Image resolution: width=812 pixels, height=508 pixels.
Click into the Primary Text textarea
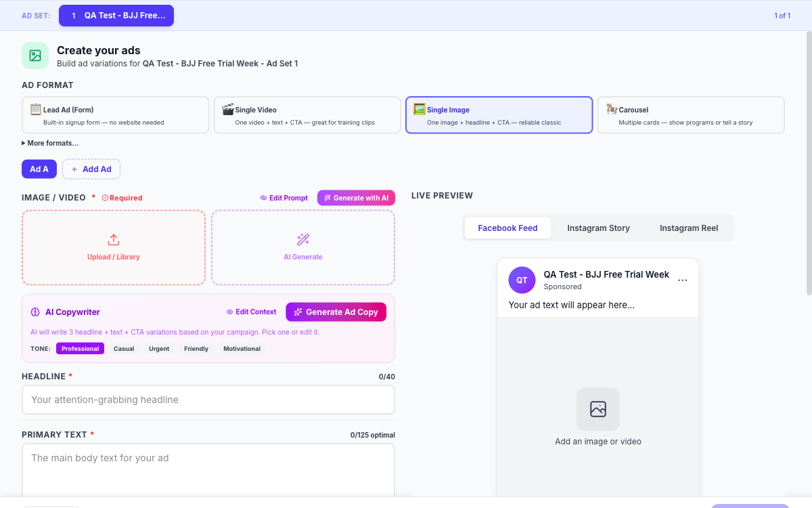pos(208,471)
